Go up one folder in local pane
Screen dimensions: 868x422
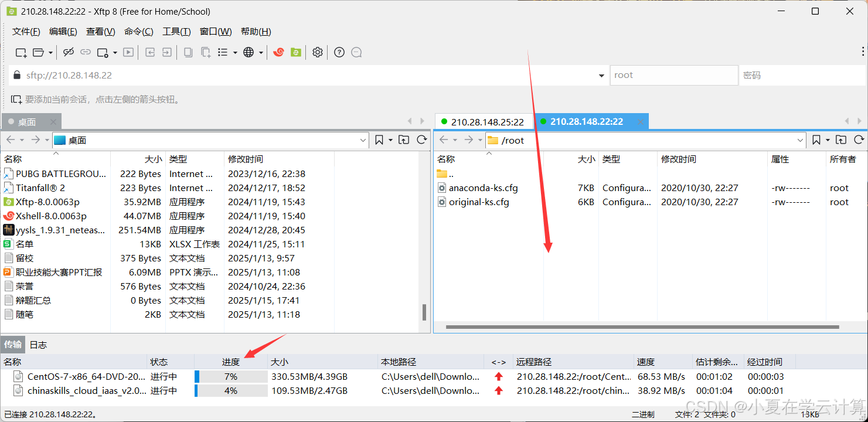click(x=404, y=140)
